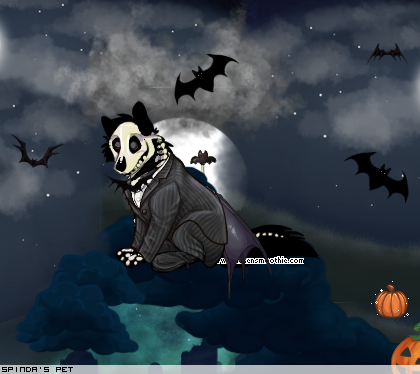Click the tiny bat in front of the moon
This screenshot has width=420, height=374.
[203, 158]
